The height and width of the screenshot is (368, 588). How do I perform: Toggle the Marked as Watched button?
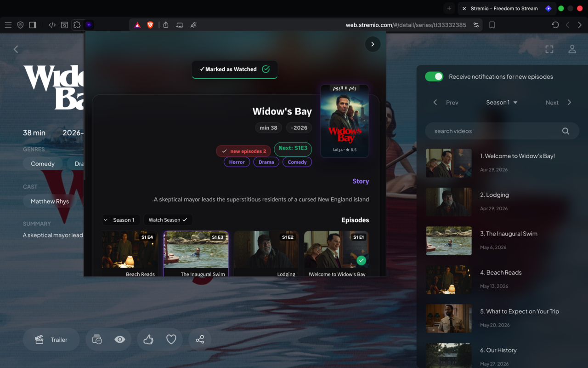(x=235, y=69)
